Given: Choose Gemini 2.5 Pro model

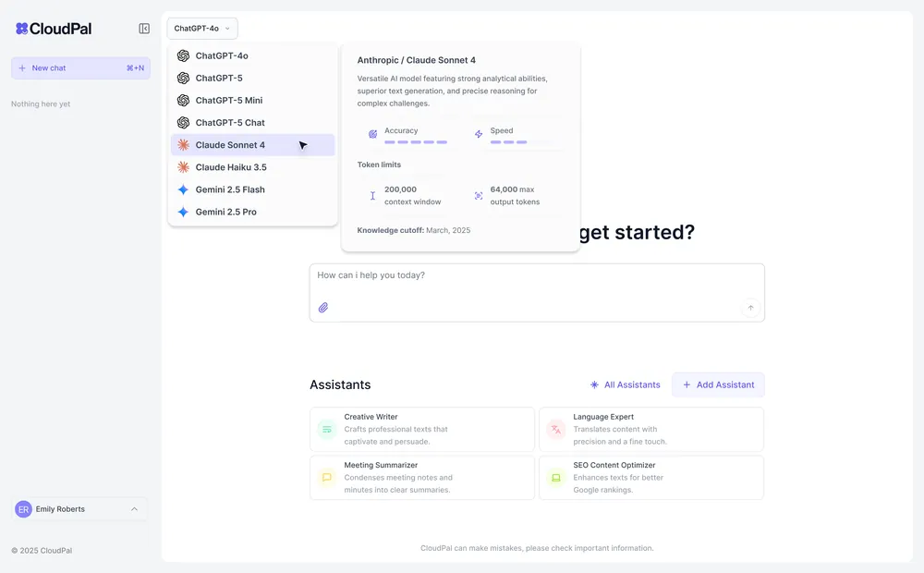Looking at the screenshot, I should click(253, 212).
